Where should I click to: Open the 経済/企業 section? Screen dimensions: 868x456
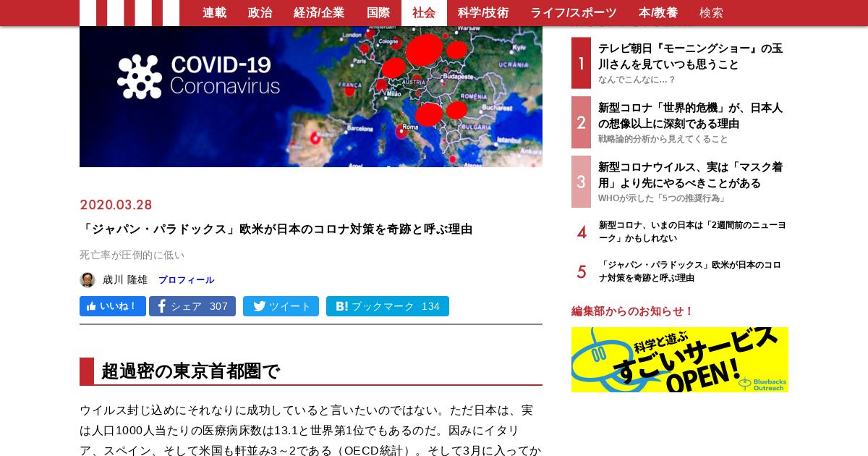click(x=319, y=13)
